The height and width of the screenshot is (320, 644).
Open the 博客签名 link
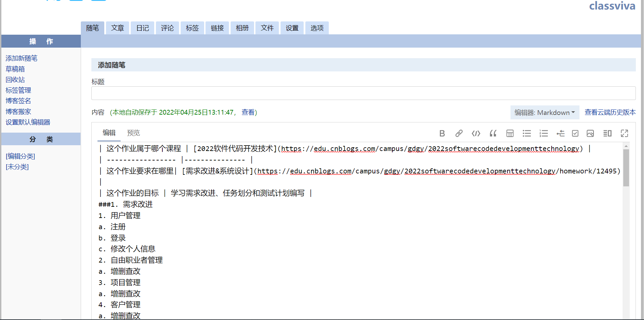point(18,101)
